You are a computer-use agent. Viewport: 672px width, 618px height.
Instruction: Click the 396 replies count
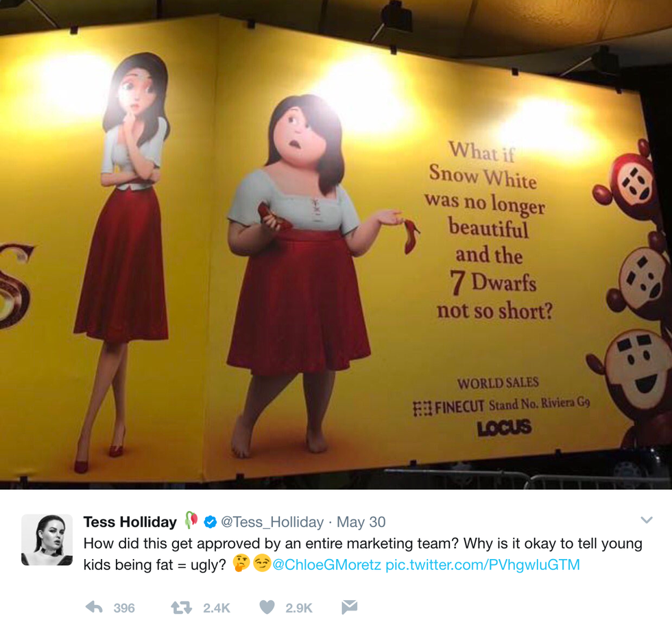[x=124, y=608]
